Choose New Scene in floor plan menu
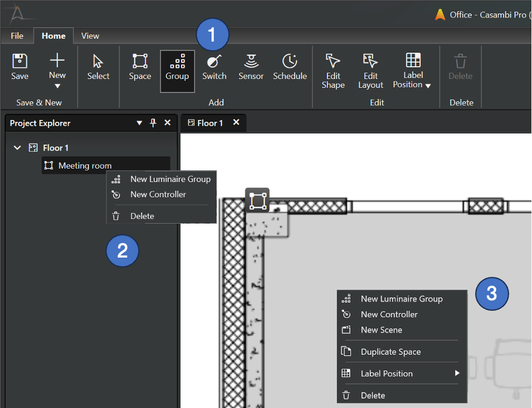The width and height of the screenshot is (532, 408). coord(402,330)
